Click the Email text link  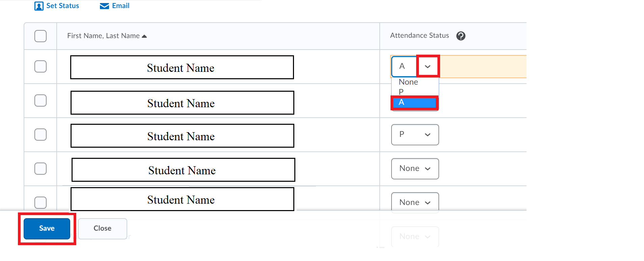120,6
